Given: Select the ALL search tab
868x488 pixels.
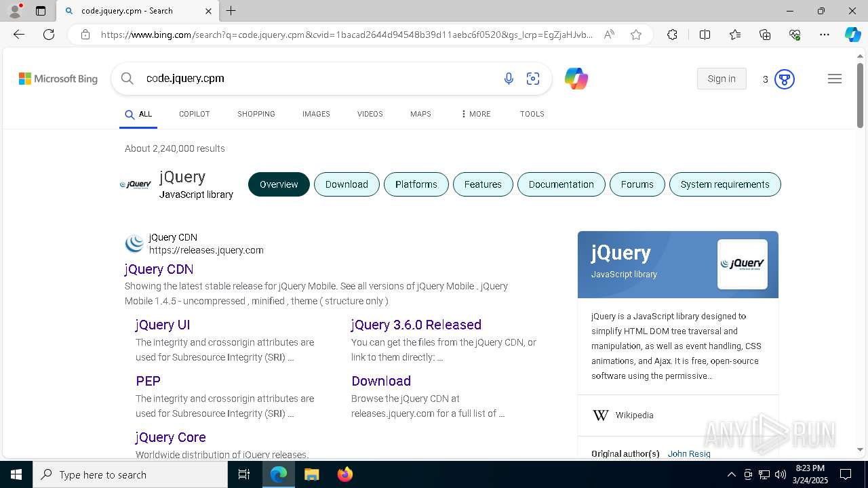Looking at the screenshot, I should pyautogui.click(x=138, y=115).
